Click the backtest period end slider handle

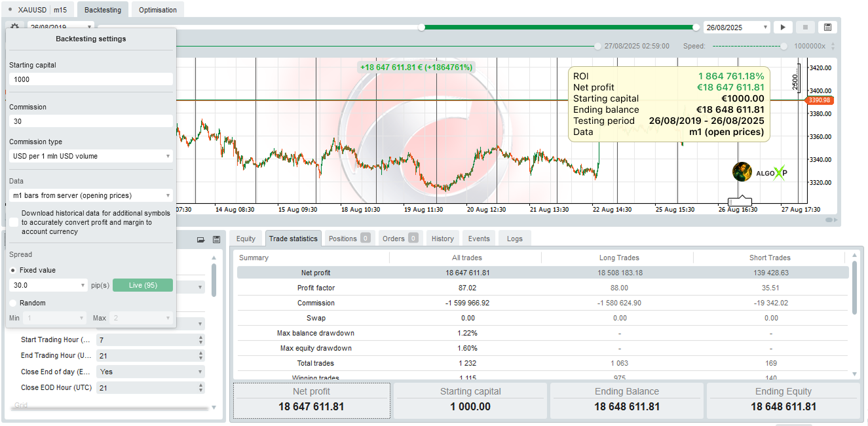[x=696, y=28]
